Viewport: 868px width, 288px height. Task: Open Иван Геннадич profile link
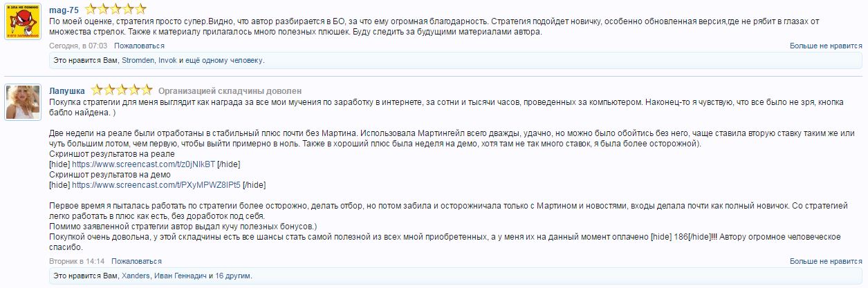tap(181, 276)
